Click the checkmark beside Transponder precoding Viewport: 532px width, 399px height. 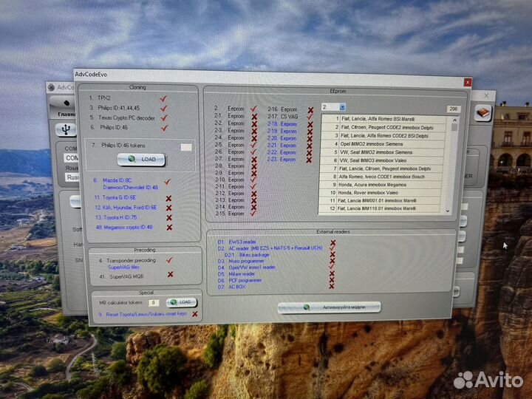pos(169,260)
